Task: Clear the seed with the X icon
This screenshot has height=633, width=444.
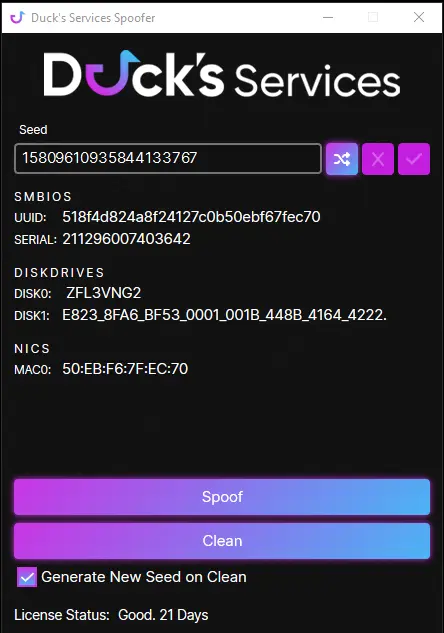Action: tap(378, 159)
